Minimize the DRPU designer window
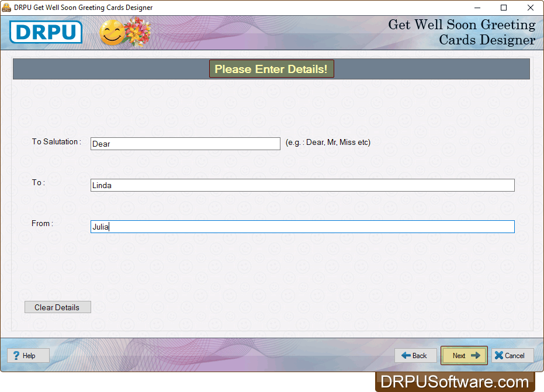 (x=477, y=8)
